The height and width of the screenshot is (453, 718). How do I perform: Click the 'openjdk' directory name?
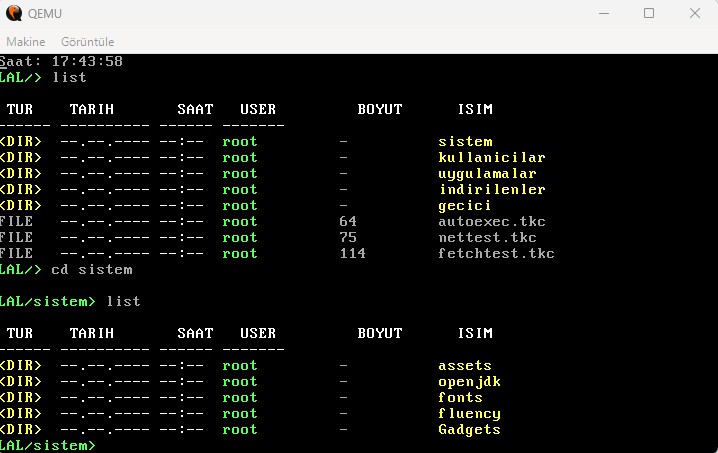tap(469, 382)
